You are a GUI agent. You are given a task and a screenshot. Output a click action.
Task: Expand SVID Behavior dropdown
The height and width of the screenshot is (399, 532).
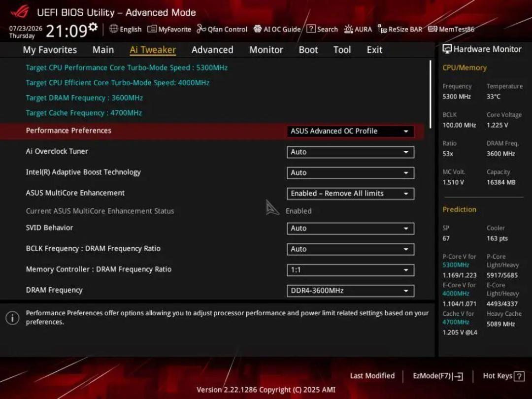(x=350, y=229)
